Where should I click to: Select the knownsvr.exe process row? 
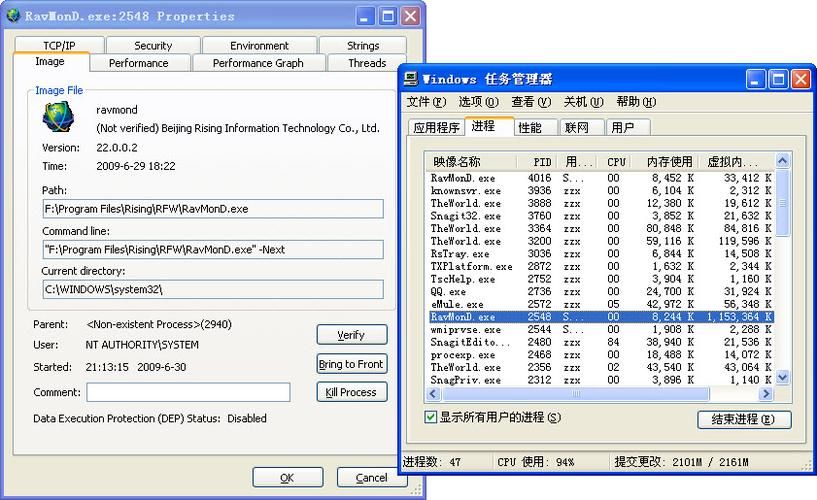601,191
